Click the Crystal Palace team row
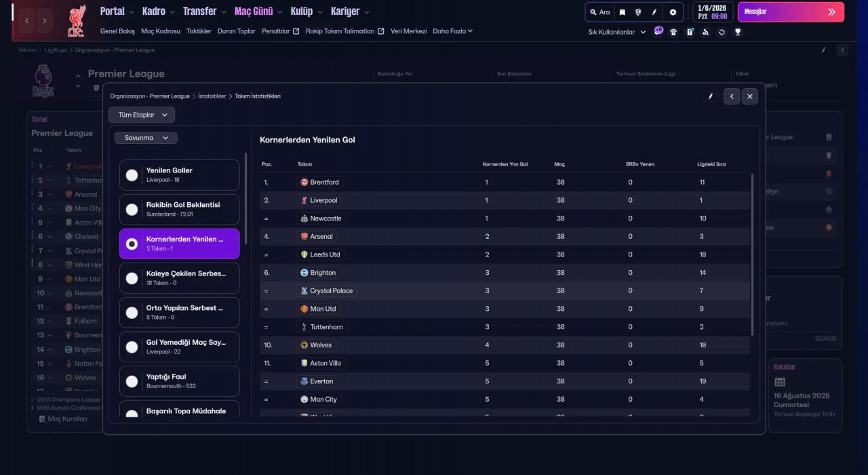This screenshot has height=475, width=868. pyautogui.click(x=505, y=290)
